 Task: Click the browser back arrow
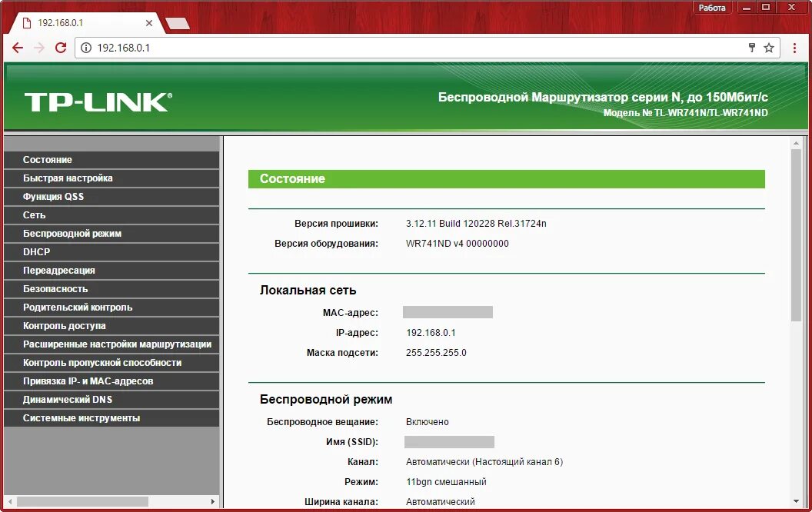point(18,48)
